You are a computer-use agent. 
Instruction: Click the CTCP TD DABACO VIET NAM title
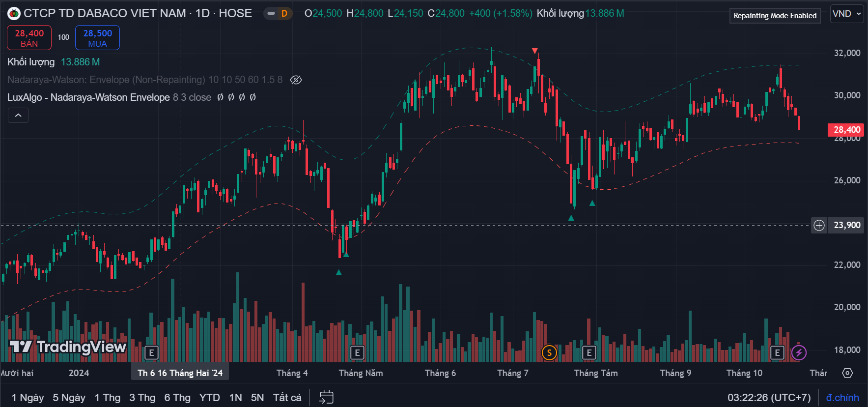point(105,13)
